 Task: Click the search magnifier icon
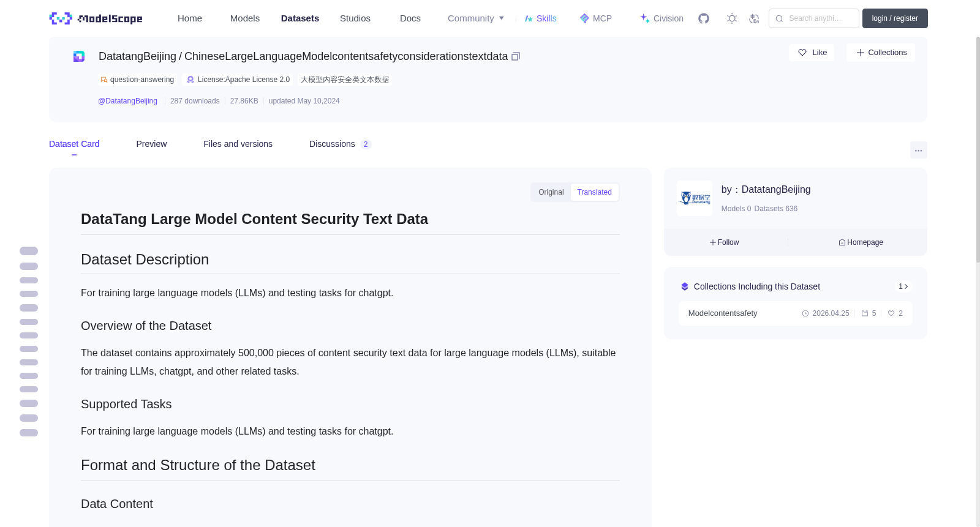(779, 18)
